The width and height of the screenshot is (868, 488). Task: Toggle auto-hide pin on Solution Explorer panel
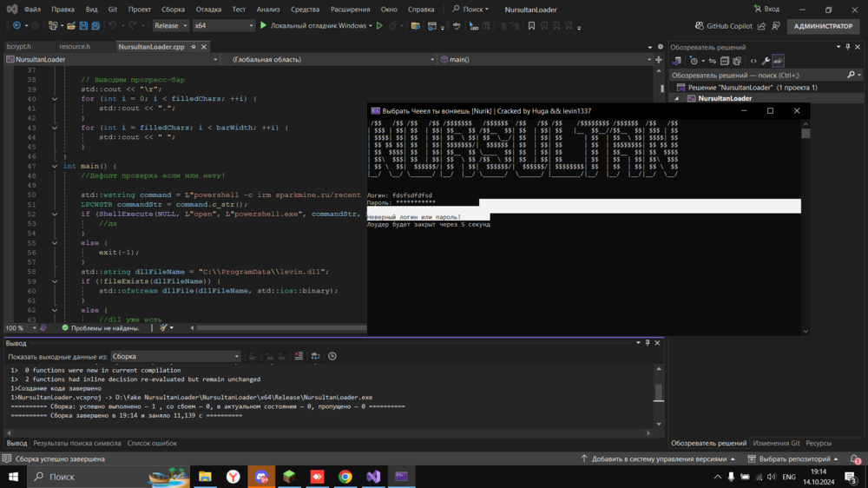click(x=847, y=47)
